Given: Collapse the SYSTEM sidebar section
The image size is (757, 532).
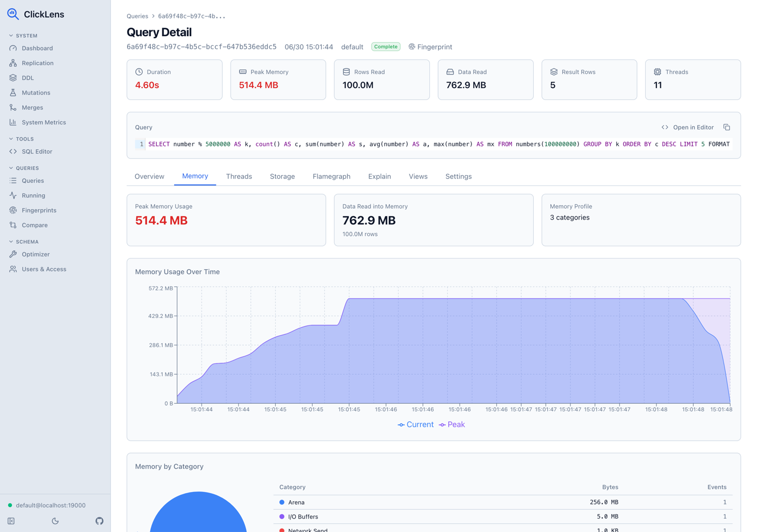Looking at the screenshot, I should tap(23, 36).
